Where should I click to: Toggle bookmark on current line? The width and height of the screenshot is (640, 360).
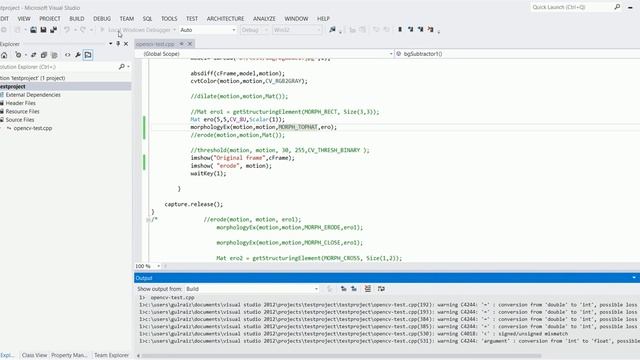pos(400,29)
